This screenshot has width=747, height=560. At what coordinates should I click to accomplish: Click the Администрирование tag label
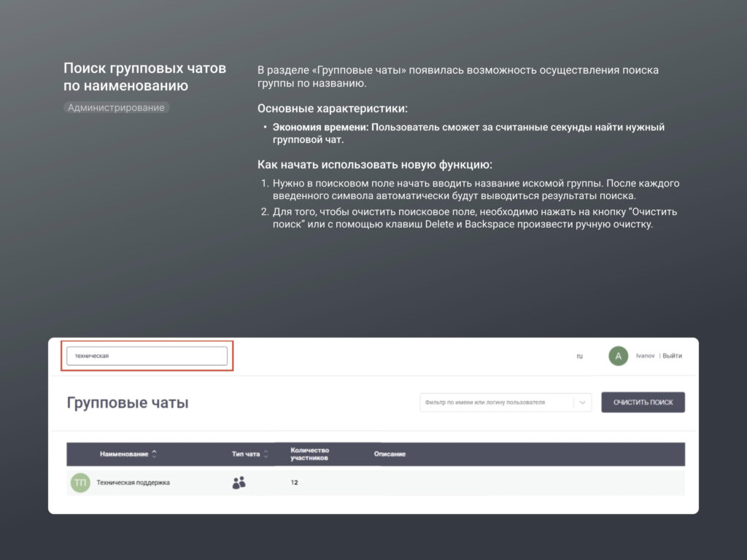pyautogui.click(x=117, y=107)
